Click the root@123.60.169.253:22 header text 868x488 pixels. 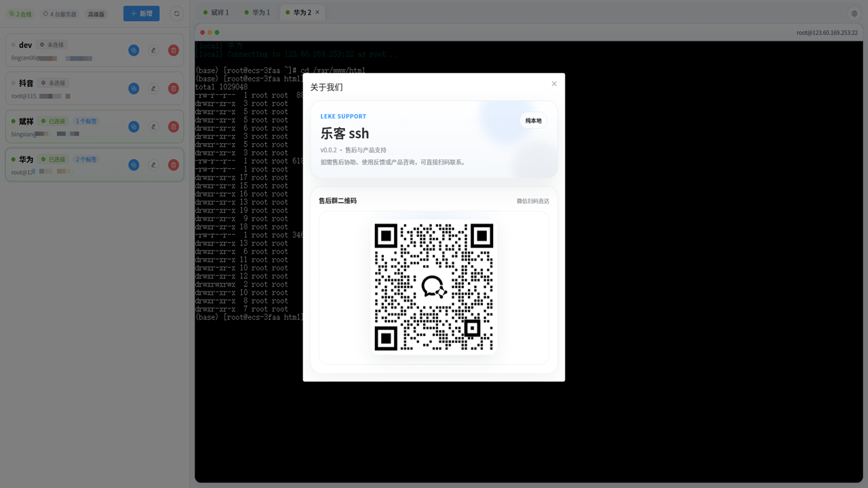click(x=827, y=33)
